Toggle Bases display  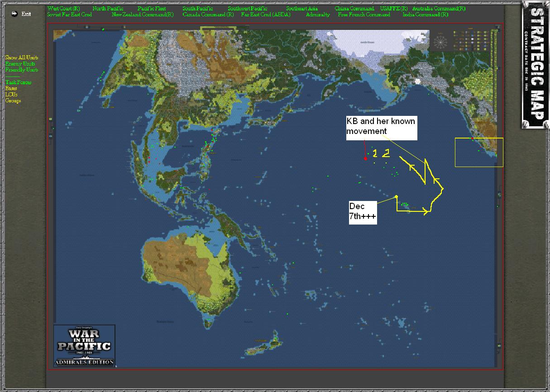pos(11,88)
